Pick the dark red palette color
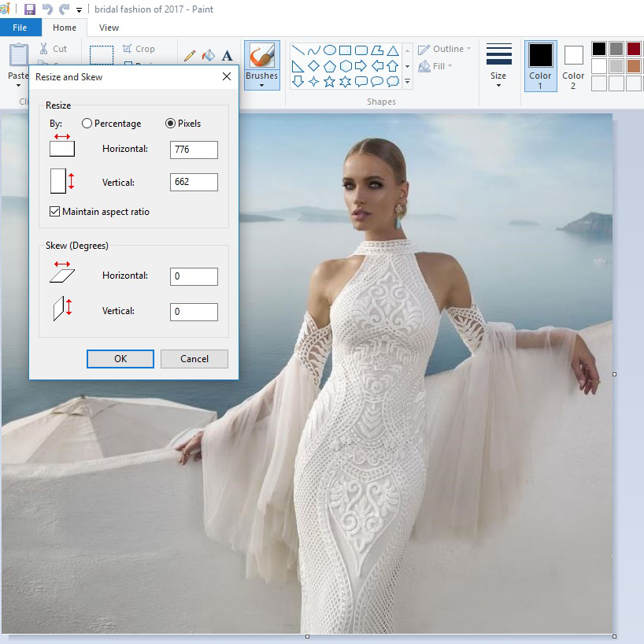The width and height of the screenshot is (644, 644). (x=633, y=49)
